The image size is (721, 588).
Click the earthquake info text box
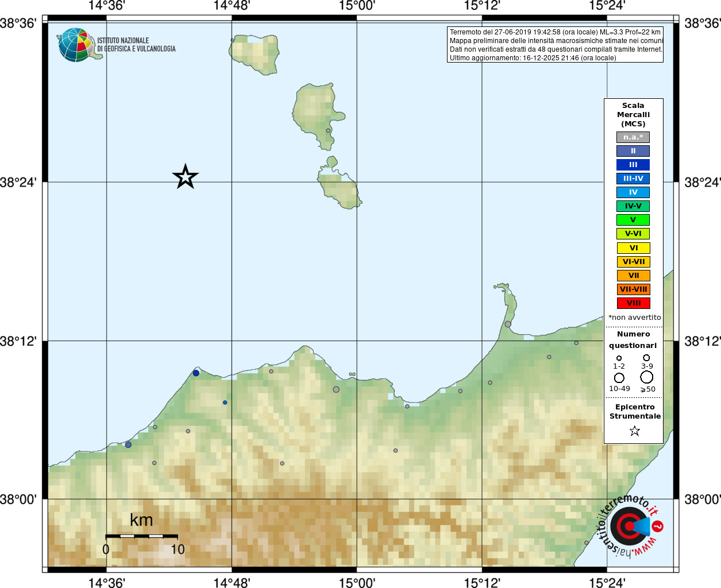pos(555,45)
